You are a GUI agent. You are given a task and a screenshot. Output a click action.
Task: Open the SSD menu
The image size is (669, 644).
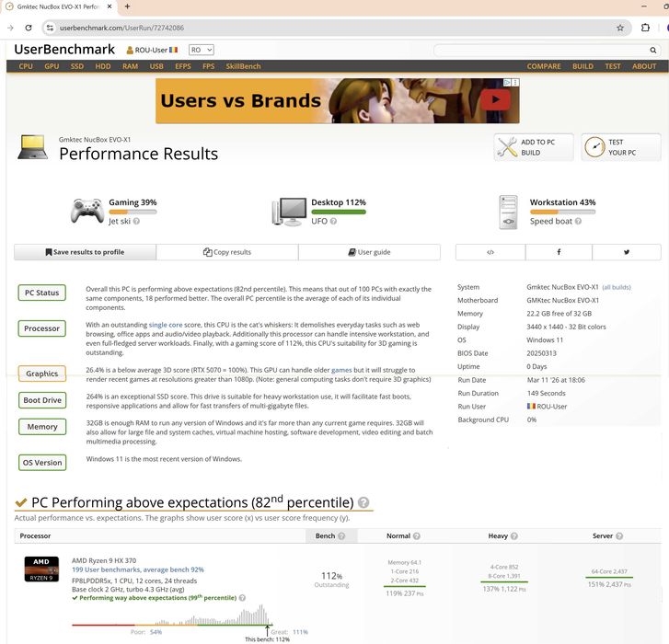pos(76,66)
